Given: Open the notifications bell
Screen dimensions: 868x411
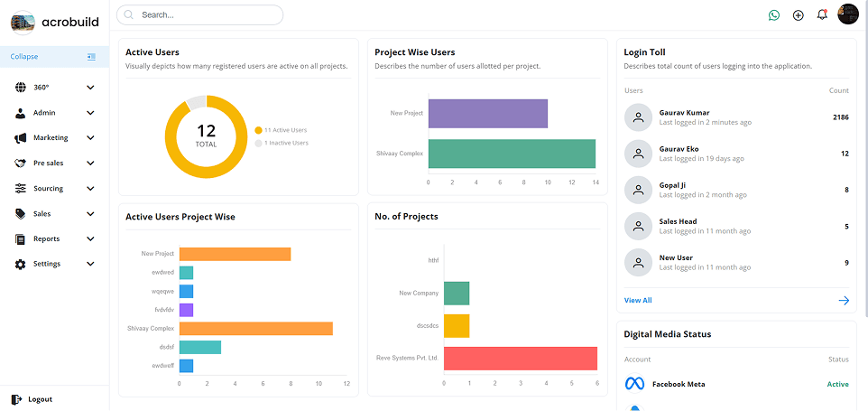Looking at the screenshot, I should coord(822,14).
